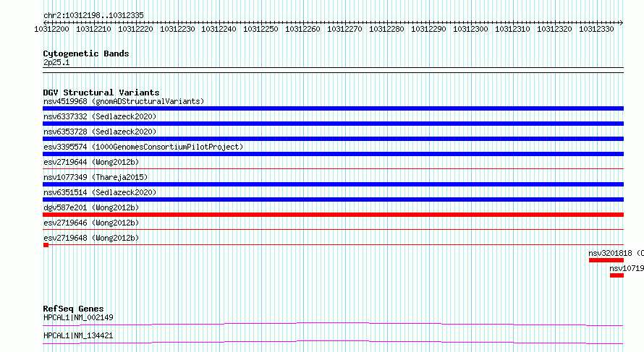Click the blue bar under esv3395574

point(333,154)
